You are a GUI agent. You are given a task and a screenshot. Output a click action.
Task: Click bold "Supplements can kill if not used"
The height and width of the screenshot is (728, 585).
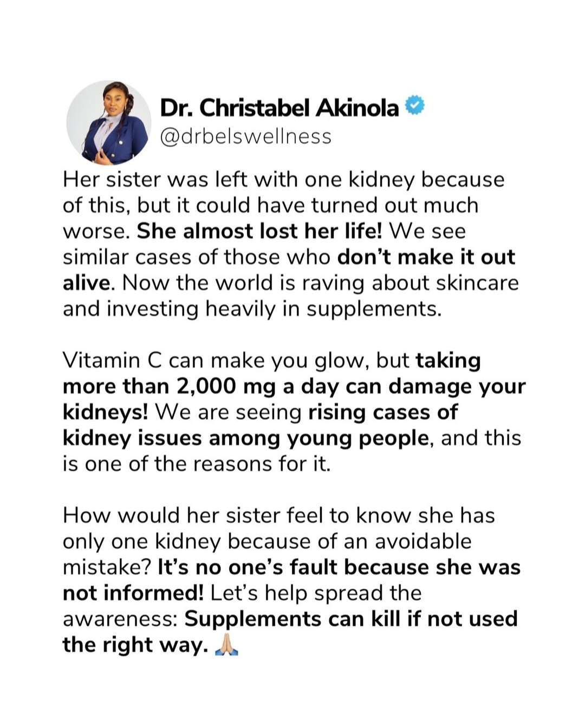[351, 619]
